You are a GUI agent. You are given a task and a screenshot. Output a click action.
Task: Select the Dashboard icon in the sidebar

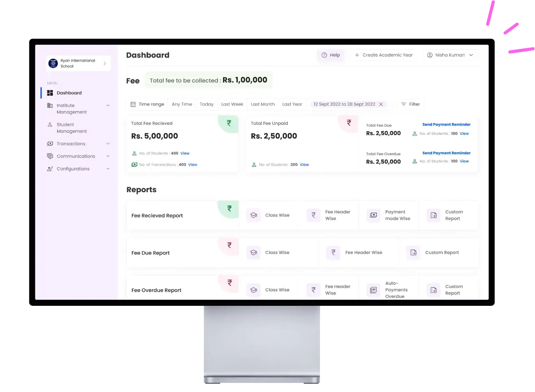[50, 93]
